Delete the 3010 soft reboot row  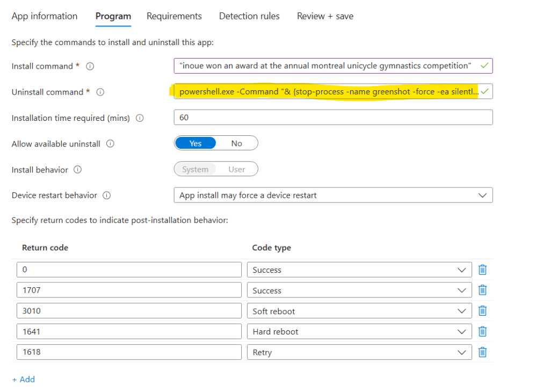pyautogui.click(x=482, y=311)
